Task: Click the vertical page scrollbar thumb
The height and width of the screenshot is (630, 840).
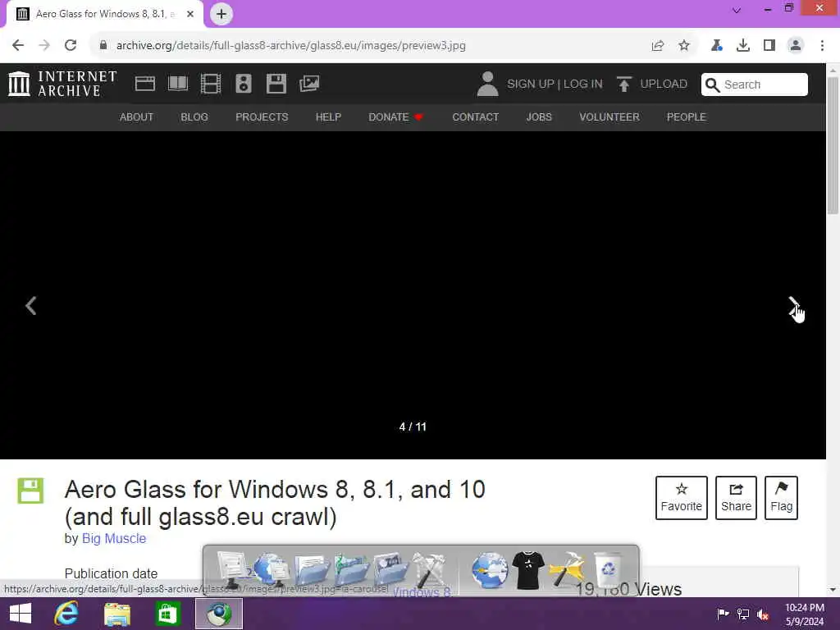Action: click(x=833, y=146)
